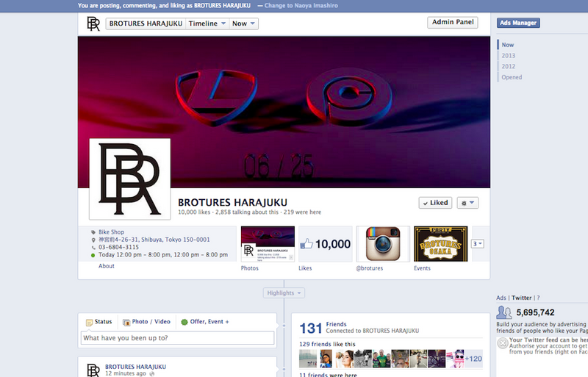The image size is (588, 377).
Task: Select the Offer, Event + composer tab
Action: [205, 322]
